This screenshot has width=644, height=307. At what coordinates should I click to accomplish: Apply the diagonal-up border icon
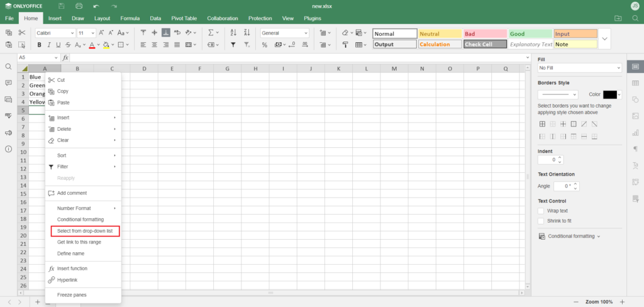(x=584, y=124)
